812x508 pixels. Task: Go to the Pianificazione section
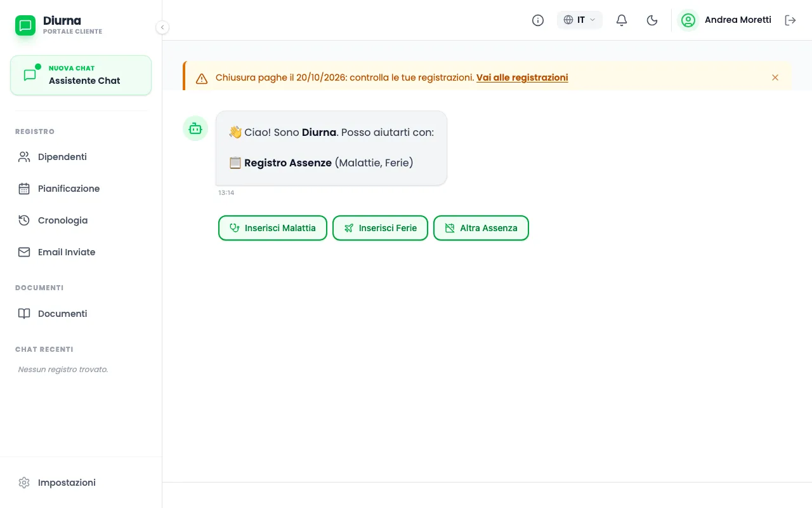(81, 189)
